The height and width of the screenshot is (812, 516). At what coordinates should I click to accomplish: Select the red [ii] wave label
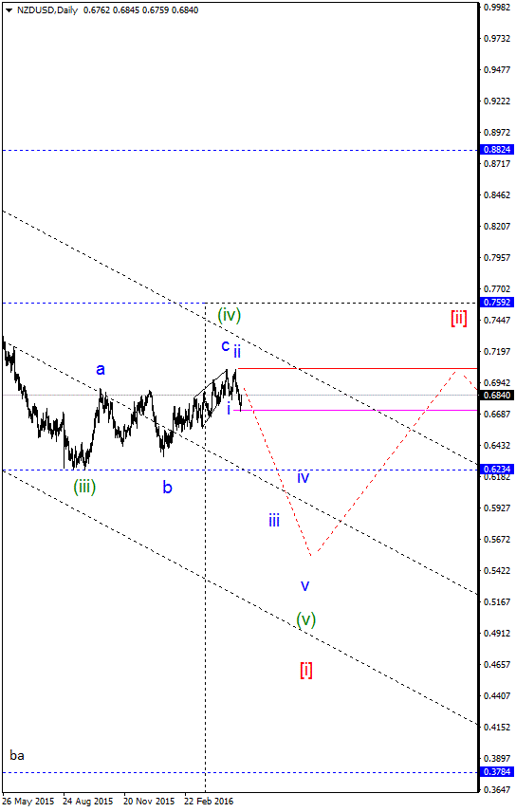pyautogui.click(x=459, y=318)
